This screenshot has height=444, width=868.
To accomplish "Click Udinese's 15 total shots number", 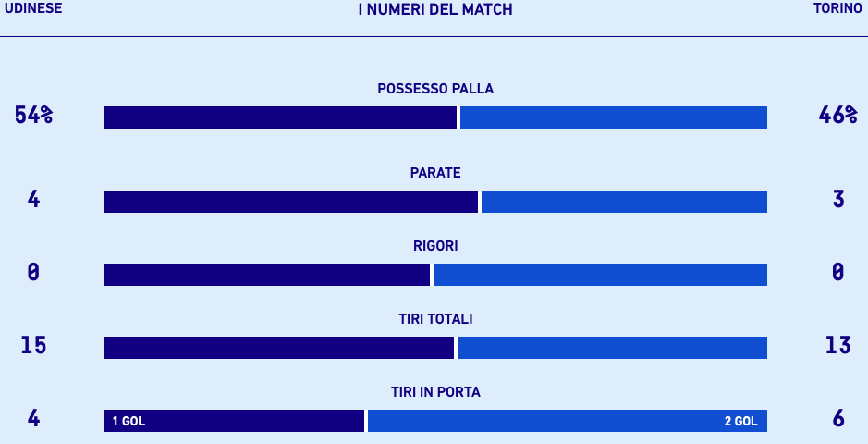I will pos(33,345).
